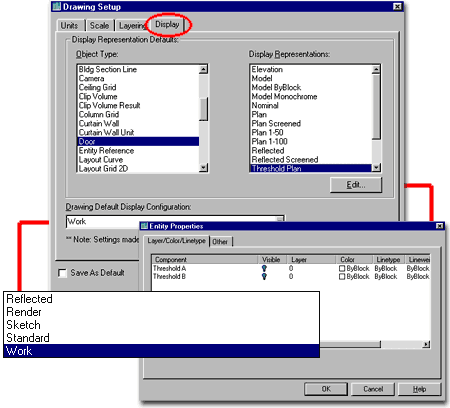Select Reflected Screened display representation
450x408 pixels.
pyautogui.click(x=311, y=160)
